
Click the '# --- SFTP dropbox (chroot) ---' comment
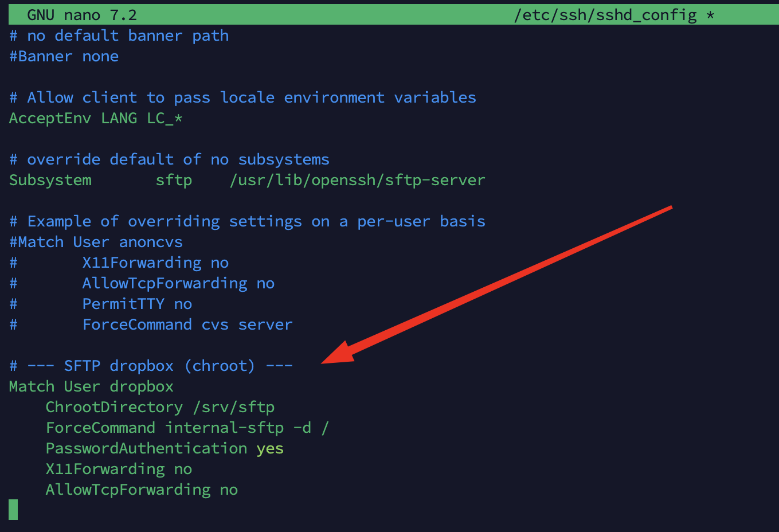(x=151, y=366)
